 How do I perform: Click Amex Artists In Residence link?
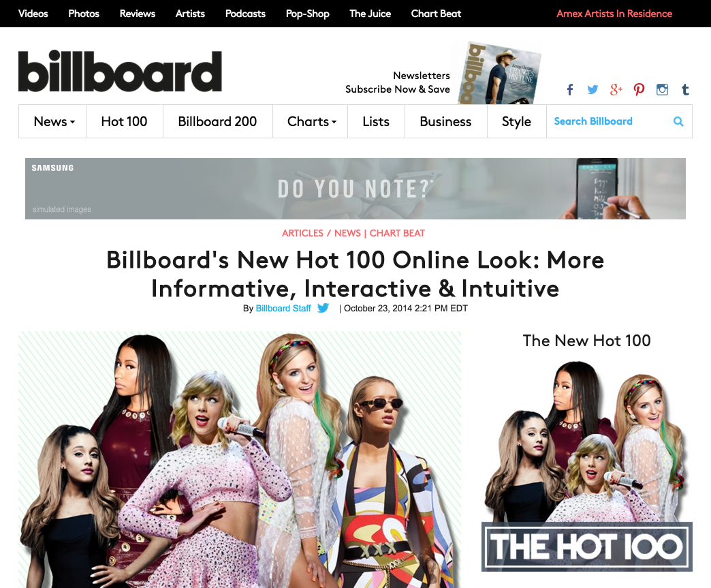(x=614, y=14)
